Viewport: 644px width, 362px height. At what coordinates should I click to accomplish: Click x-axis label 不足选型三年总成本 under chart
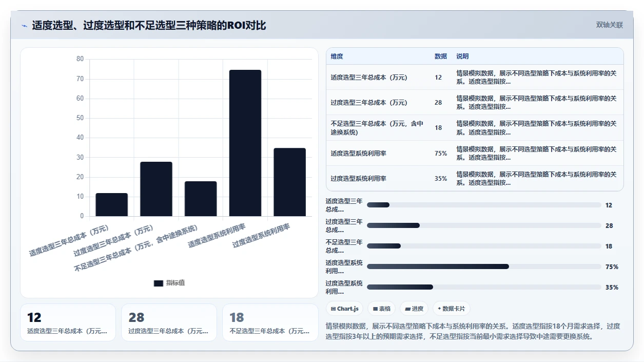pyautogui.click(x=136, y=248)
